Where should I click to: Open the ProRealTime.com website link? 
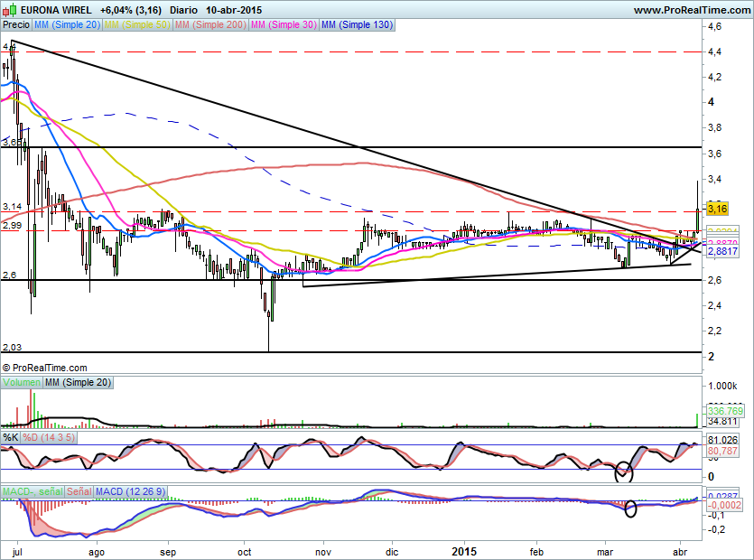(x=693, y=10)
